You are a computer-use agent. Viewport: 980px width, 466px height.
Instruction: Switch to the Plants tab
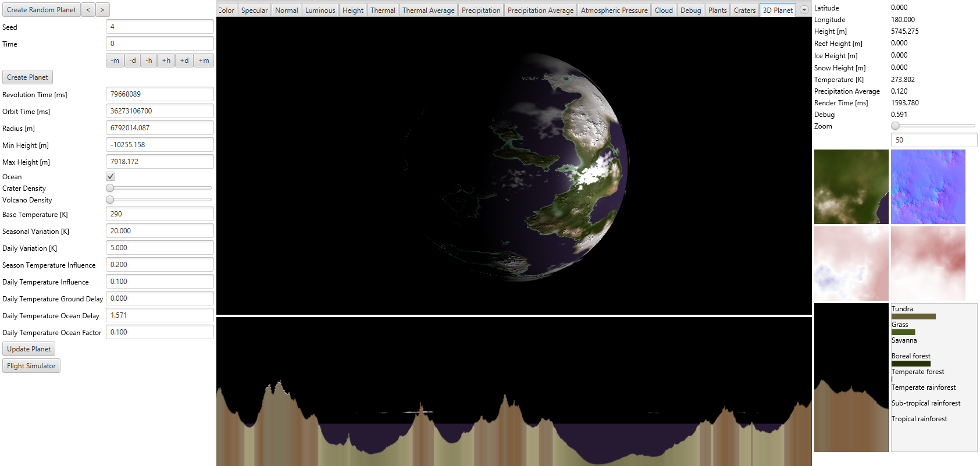click(x=718, y=10)
